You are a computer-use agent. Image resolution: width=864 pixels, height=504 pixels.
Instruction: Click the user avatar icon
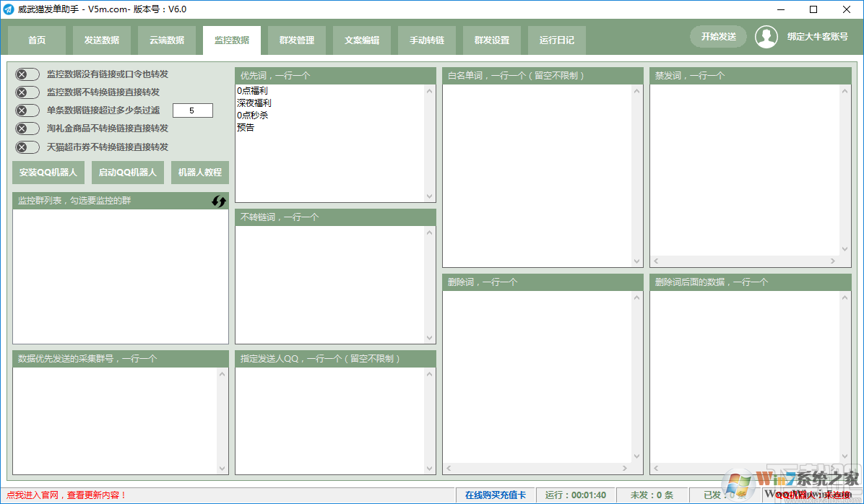766,37
